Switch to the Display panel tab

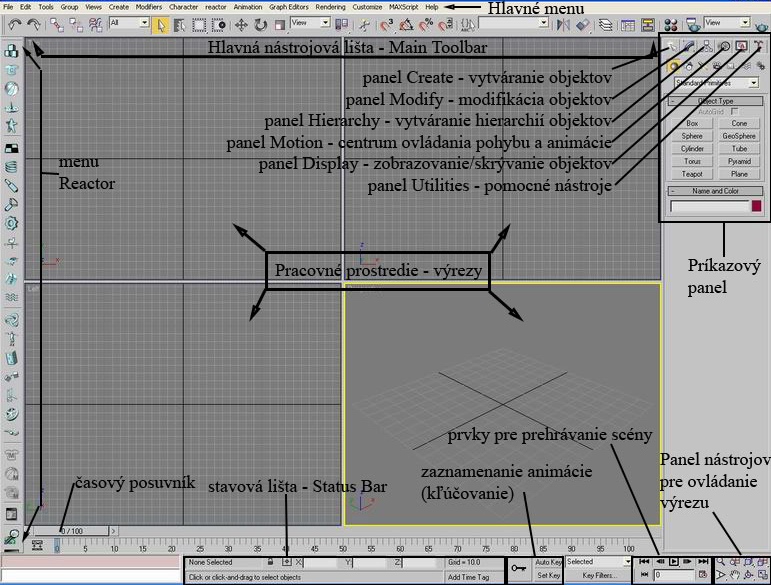[741, 47]
